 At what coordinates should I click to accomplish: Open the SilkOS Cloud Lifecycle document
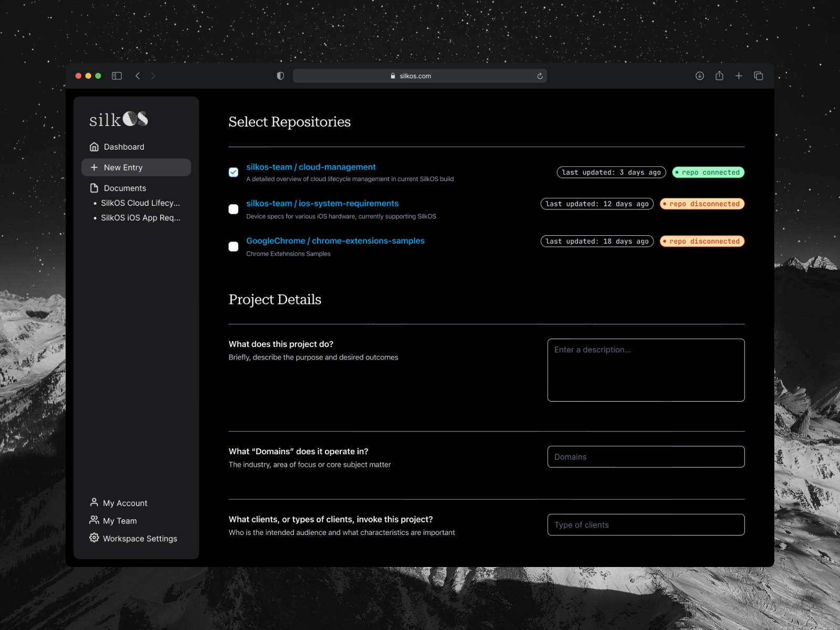point(140,203)
